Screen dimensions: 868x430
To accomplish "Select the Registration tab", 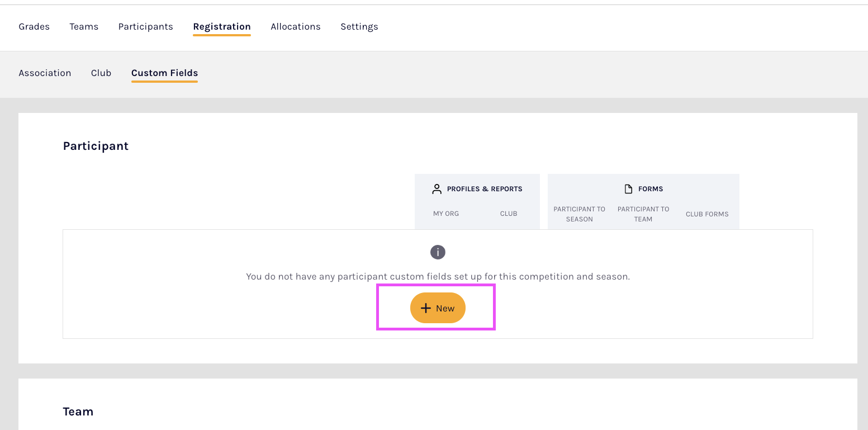I will pyautogui.click(x=222, y=27).
